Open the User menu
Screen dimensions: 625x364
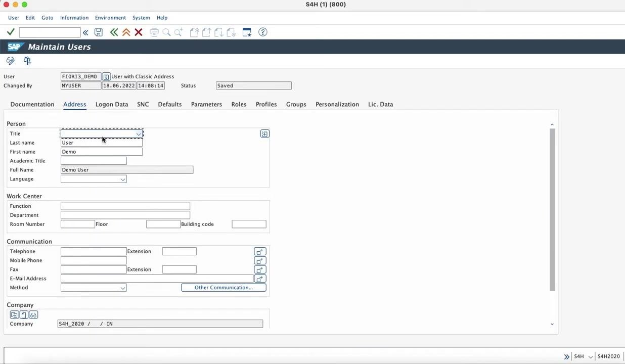pyautogui.click(x=14, y=18)
